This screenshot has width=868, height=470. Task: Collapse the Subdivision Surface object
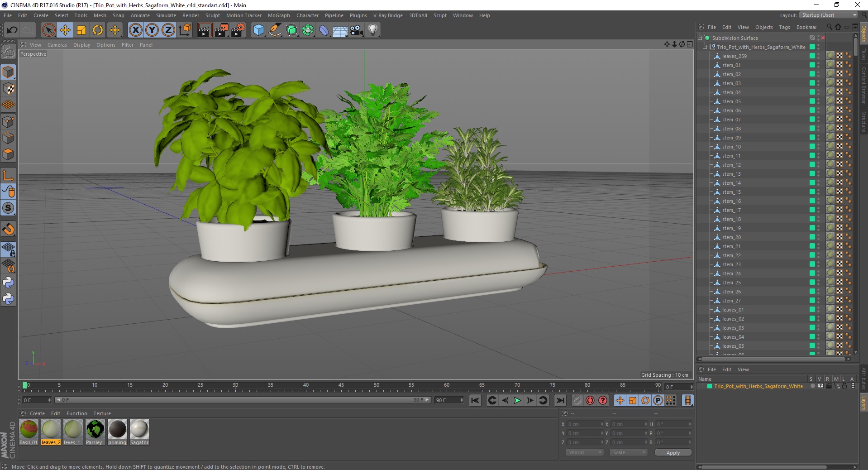point(700,38)
